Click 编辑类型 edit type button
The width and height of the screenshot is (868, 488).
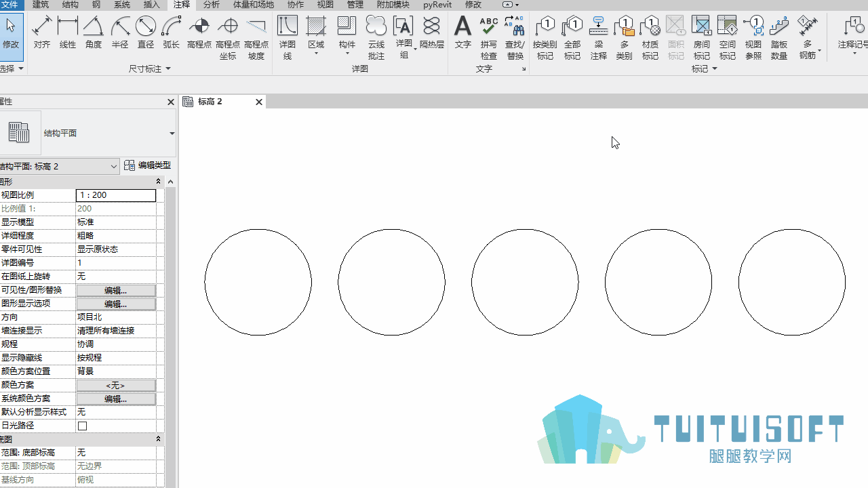(x=148, y=165)
